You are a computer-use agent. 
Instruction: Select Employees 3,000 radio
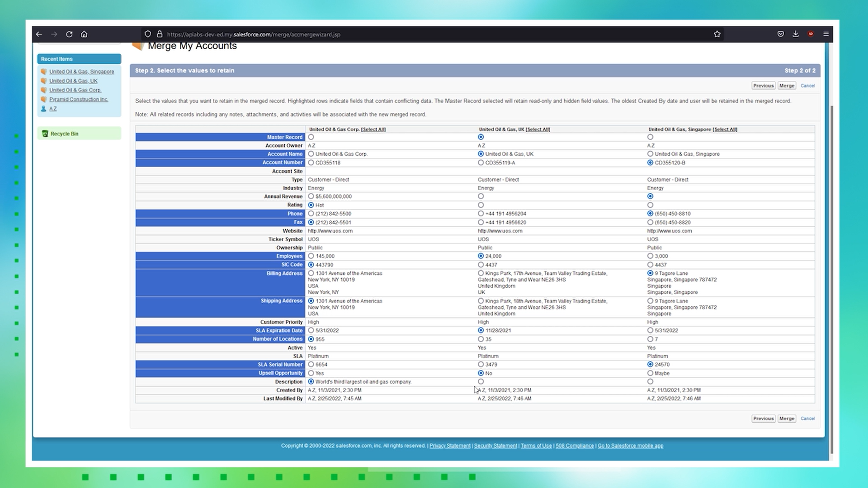[x=650, y=256]
